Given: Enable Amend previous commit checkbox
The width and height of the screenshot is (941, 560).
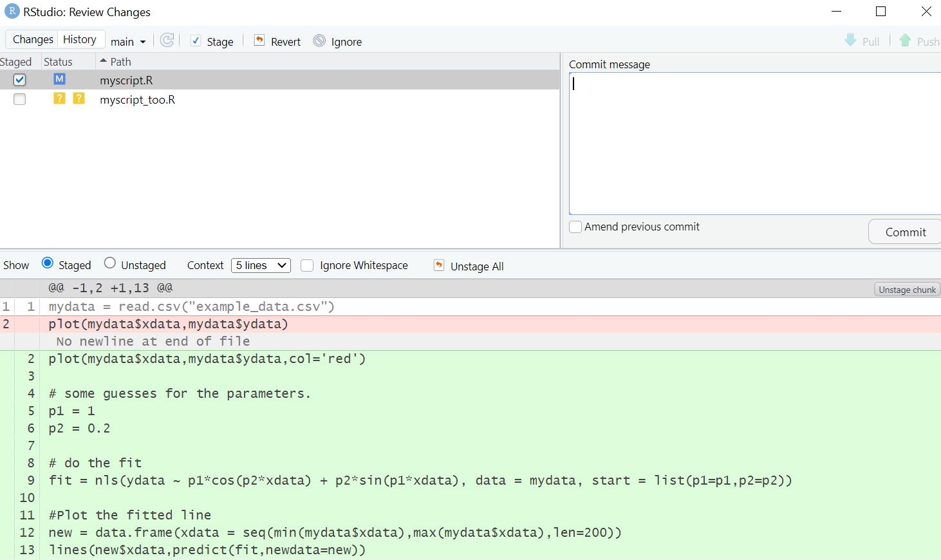Looking at the screenshot, I should [575, 227].
